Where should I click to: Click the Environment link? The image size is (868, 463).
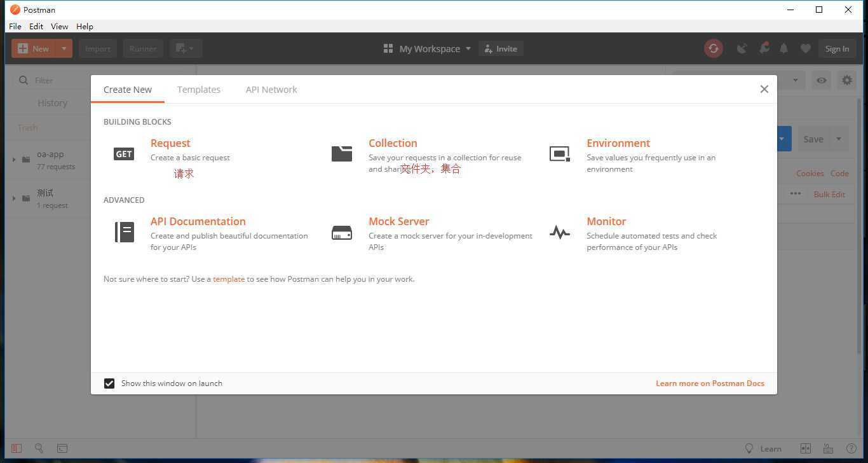tap(618, 143)
